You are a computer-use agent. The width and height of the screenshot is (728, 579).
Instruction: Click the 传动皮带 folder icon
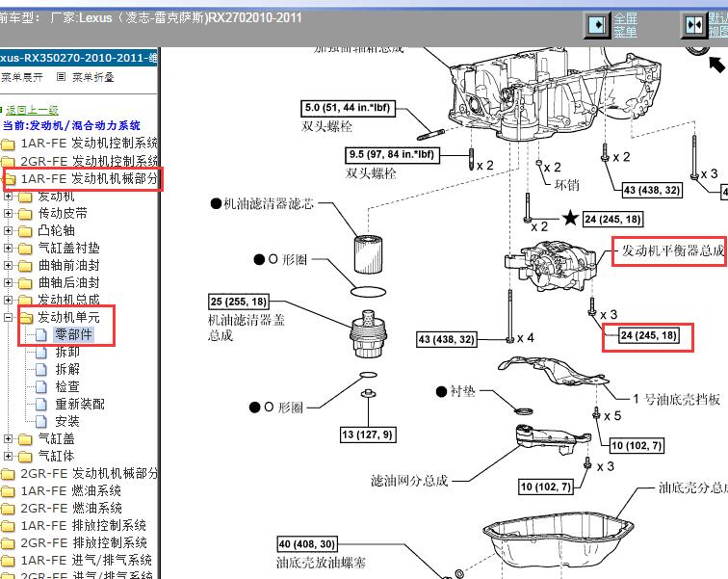[x=25, y=214]
